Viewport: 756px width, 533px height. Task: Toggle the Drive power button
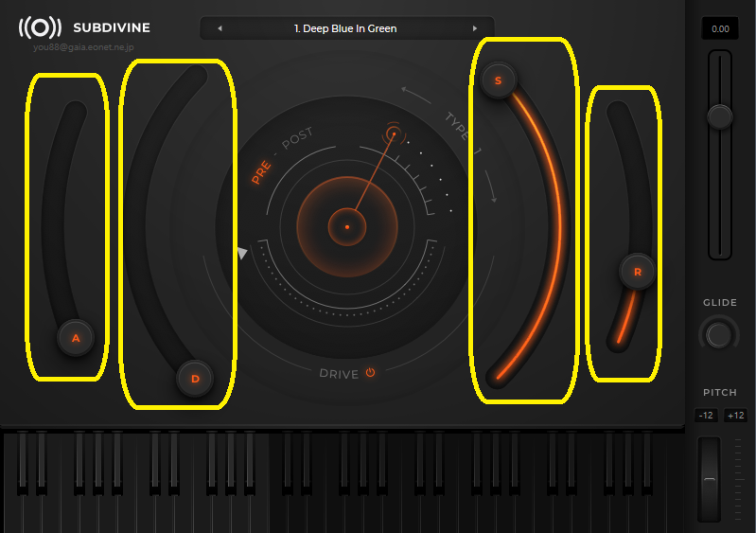coord(371,373)
